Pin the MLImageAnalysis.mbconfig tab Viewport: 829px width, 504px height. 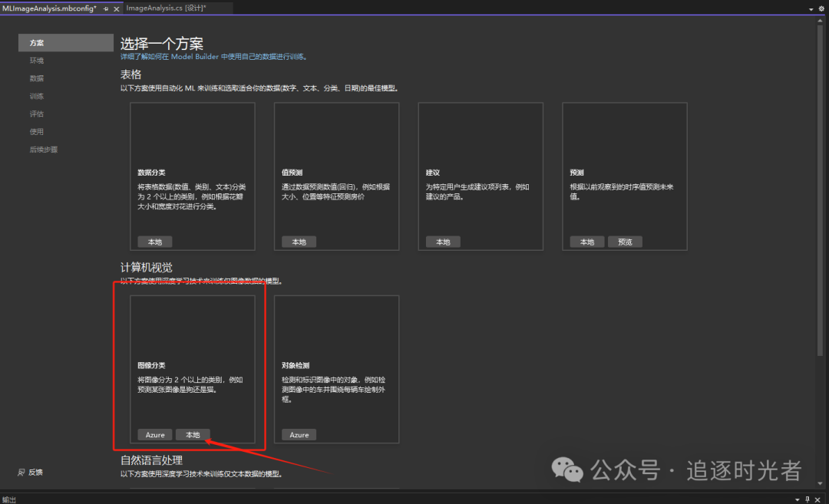106,8
